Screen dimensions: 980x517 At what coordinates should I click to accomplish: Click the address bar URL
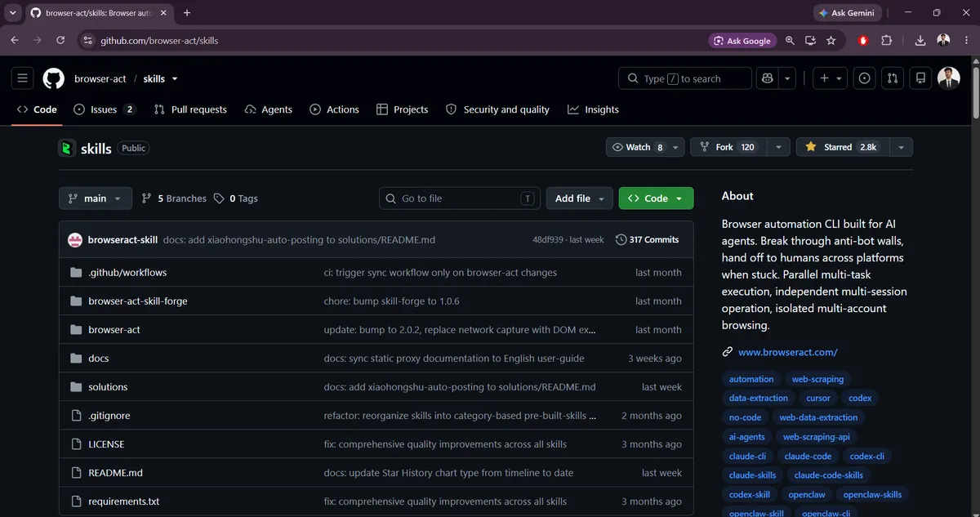(159, 40)
